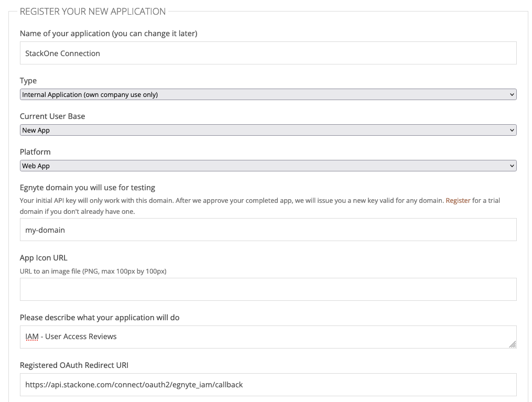This screenshot has width=532, height=402.
Task: Expand the Current User Base selector
Action: [268, 130]
